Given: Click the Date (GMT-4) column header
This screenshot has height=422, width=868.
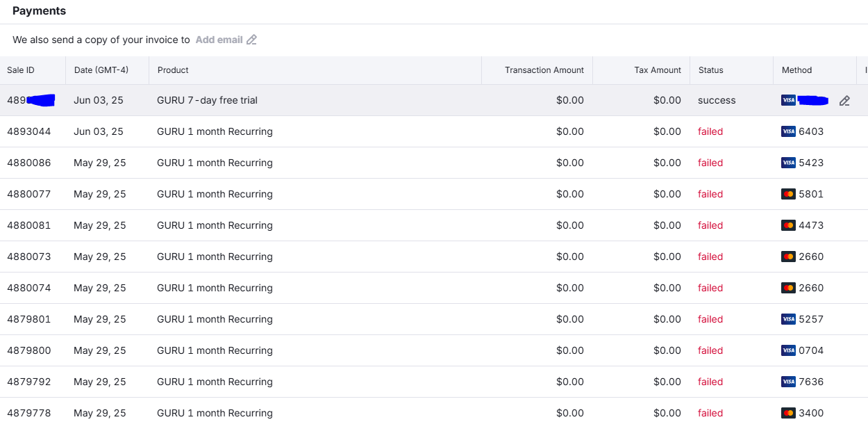Looking at the screenshot, I should click(x=101, y=70).
